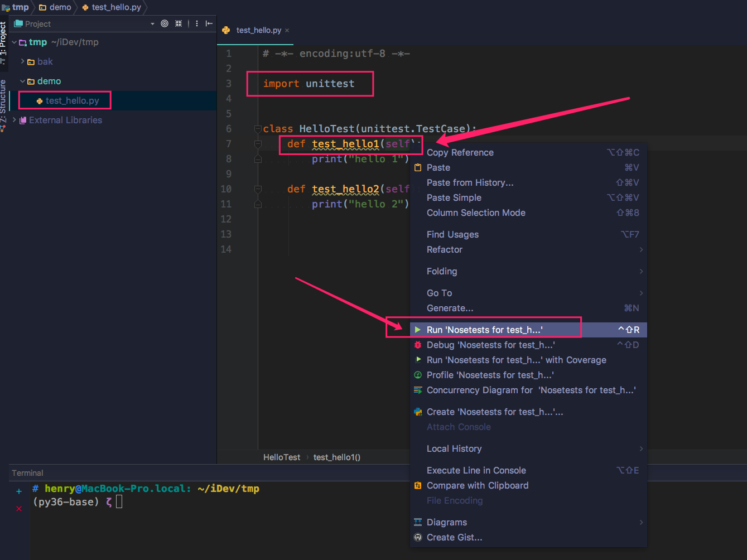This screenshot has height=560, width=747.
Task: Close the test_hello.py editor tab
Action: tap(287, 31)
